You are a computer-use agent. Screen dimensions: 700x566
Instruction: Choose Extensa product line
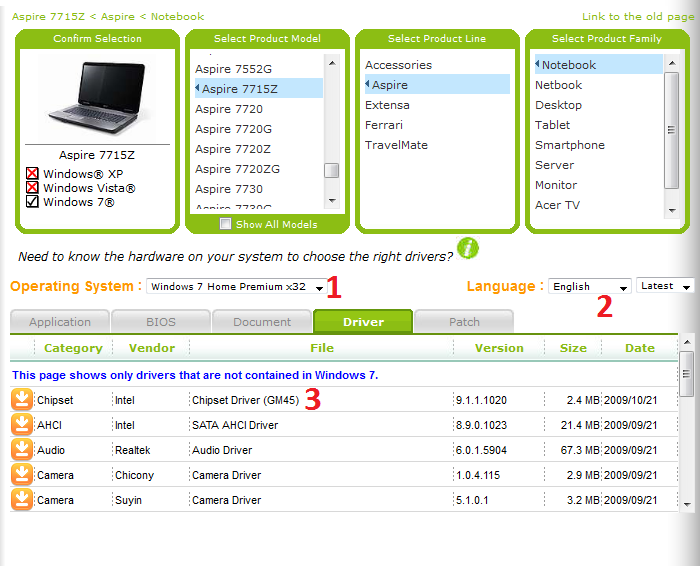coord(387,105)
